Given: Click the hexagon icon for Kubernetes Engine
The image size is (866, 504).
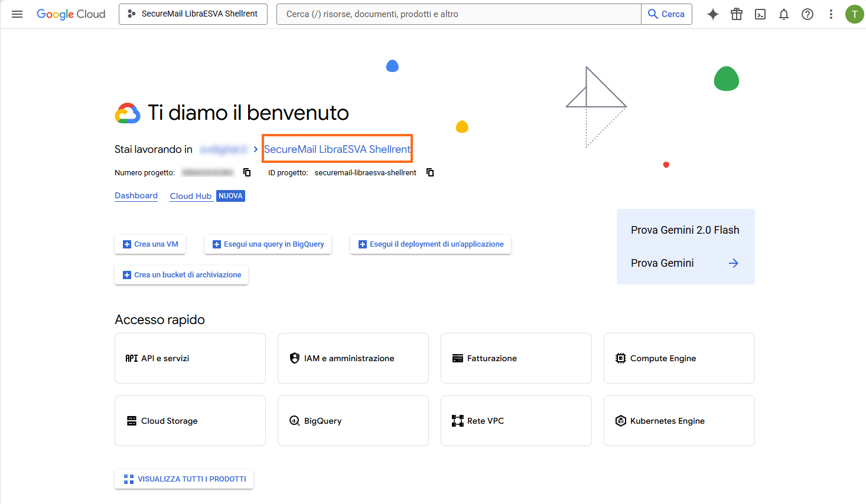Looking at the screenshot, I should (x=621, y=421).
